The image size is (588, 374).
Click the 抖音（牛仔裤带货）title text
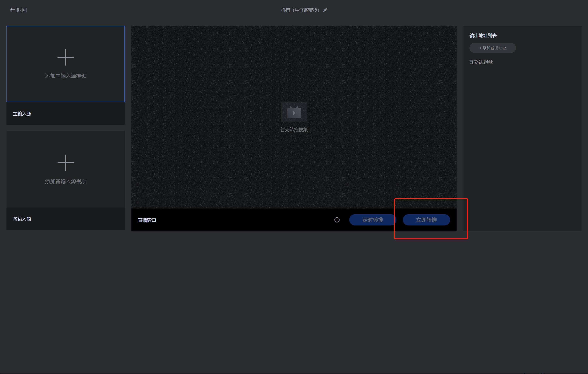(x=300, y=10)
